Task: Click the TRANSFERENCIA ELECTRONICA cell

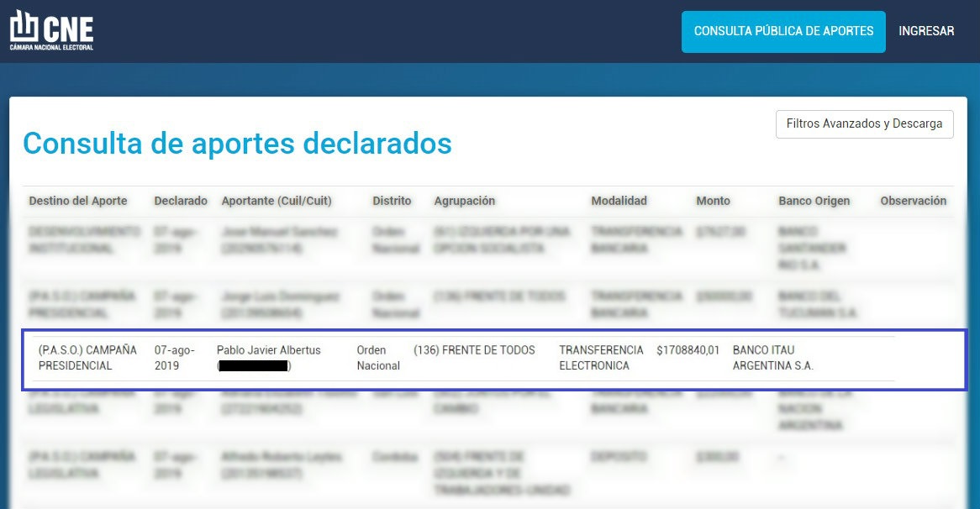Action: [x=601, y=358]
